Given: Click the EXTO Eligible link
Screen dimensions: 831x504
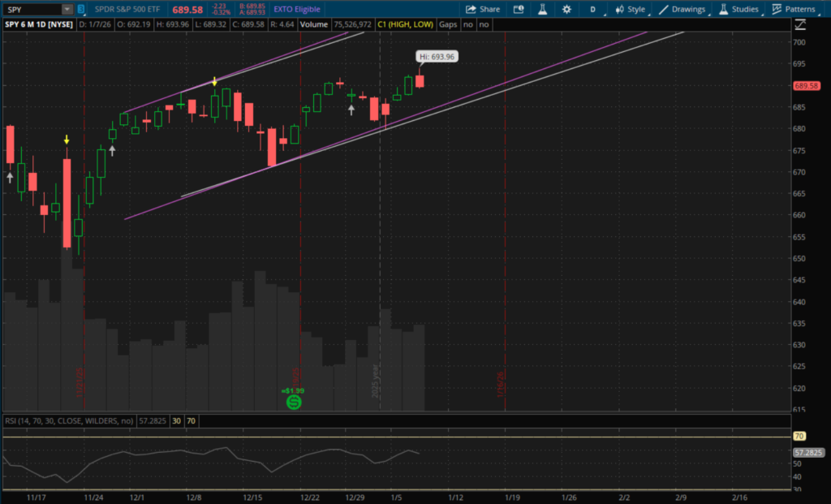Looking at the screenshot, I should pyautogui.click(x=297, y=10).
